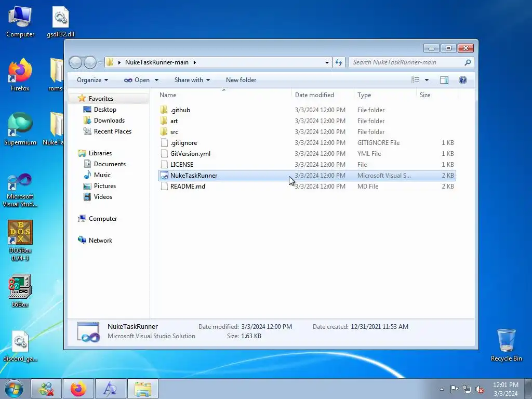
Task: Select the LICENSE file
Action: coord(307,164)
